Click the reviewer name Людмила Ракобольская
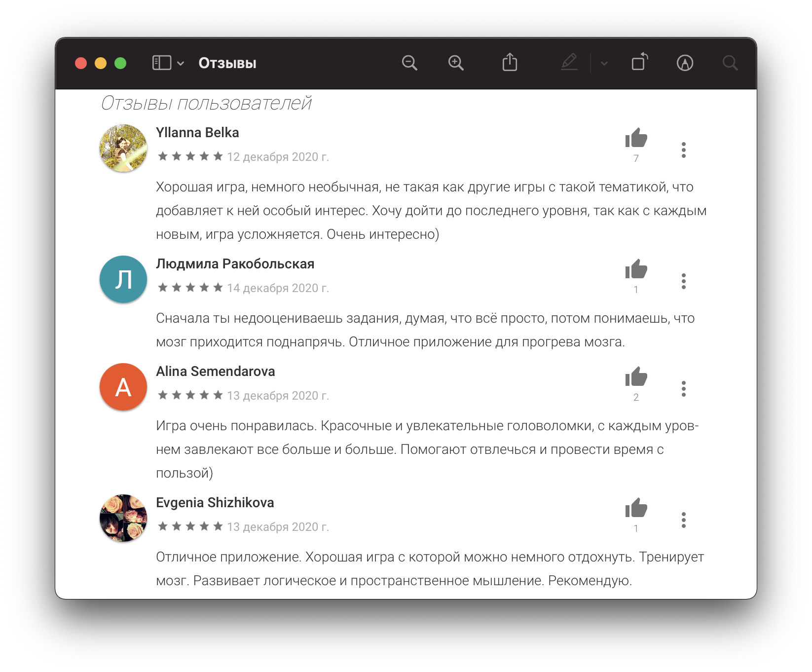812x672 pixels. pos(235,264)
